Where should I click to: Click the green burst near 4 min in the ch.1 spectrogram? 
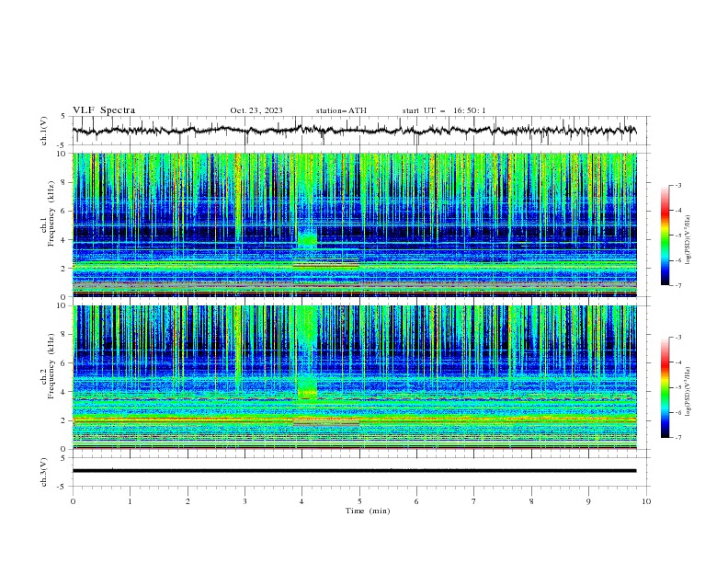[x=307, y=239]
